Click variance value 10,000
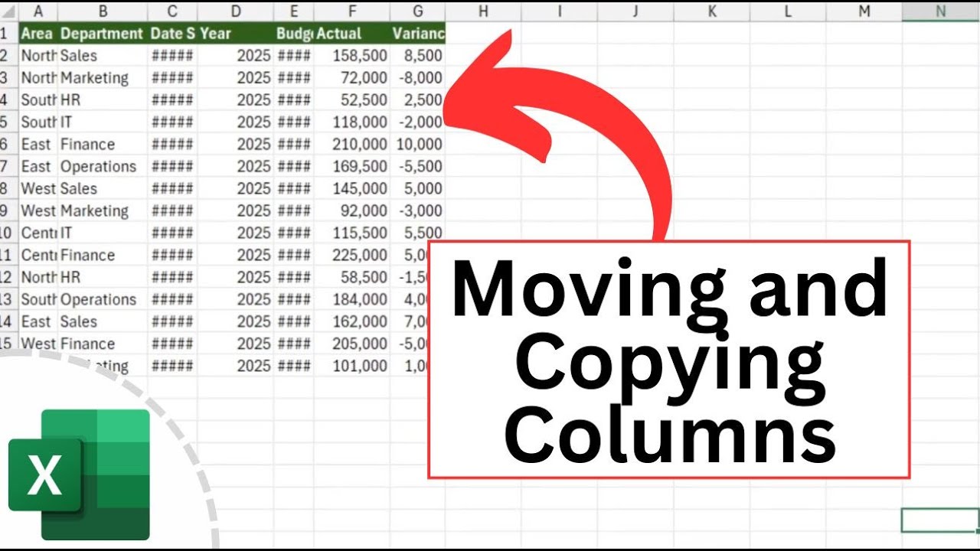The width and height of the screenshot is (980, 551). (x=417, y=144)
